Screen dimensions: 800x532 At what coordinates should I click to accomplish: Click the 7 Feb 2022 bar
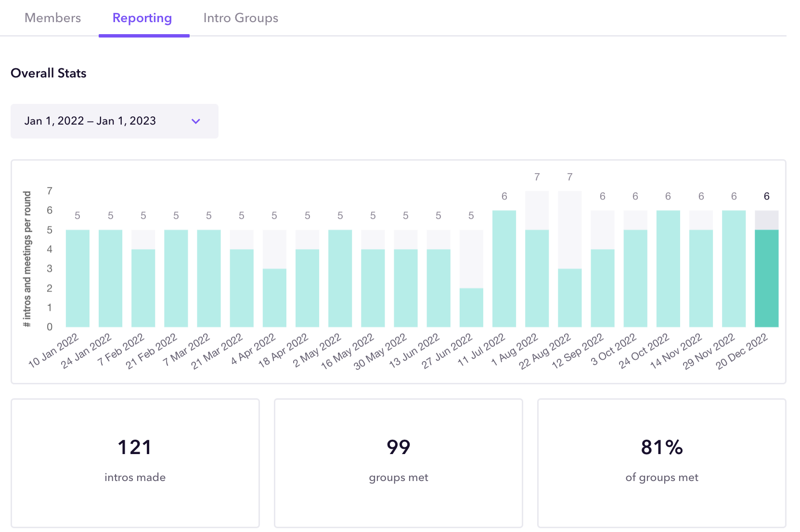(143, 279)
